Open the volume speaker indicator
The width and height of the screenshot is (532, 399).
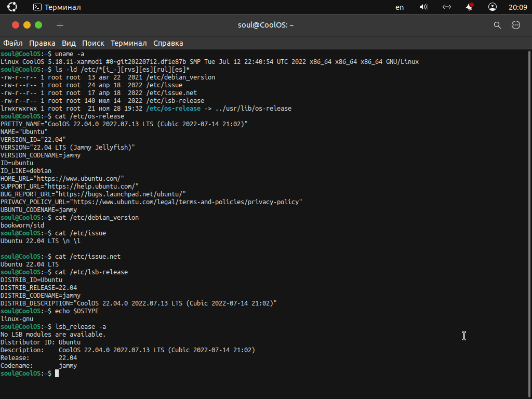click(x=423, y=7)
